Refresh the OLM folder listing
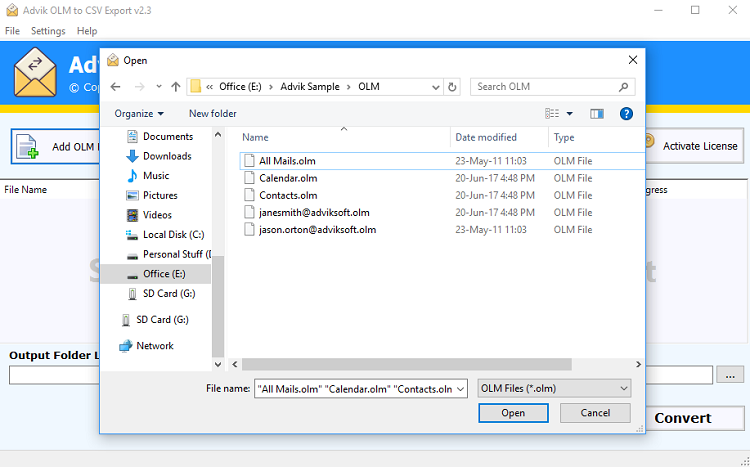Viewport: 750px width, 467px height. click(x=452, y=87)
